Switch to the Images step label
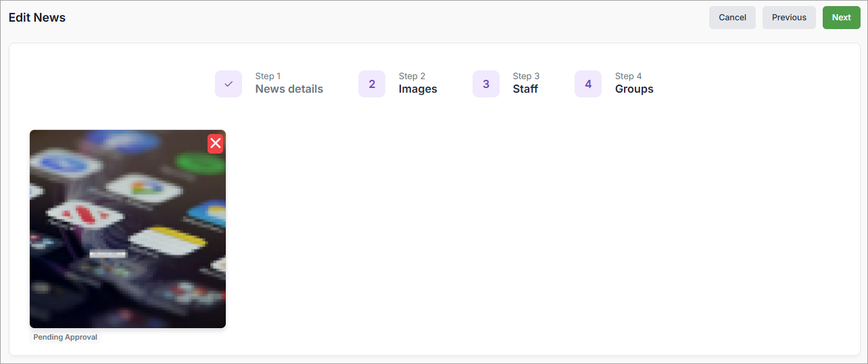Screen dimensions: 868x364 pos(418,89)
